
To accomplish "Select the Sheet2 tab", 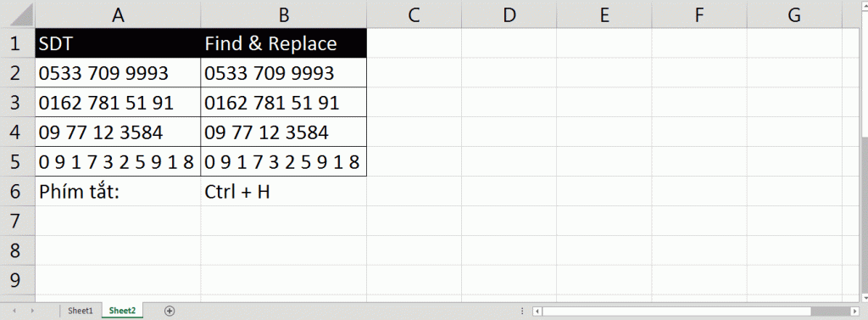I will click(122, 311).
